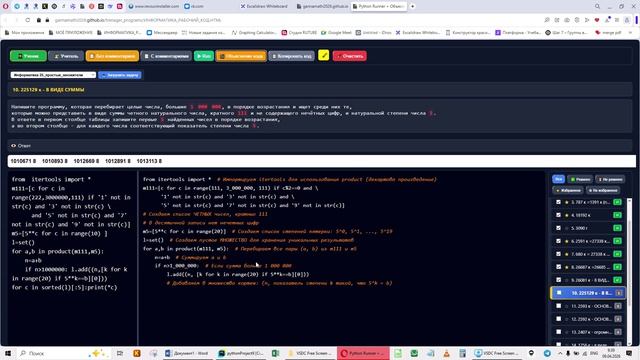
Task: Open the Word document in taskbar
Action: 188,353
